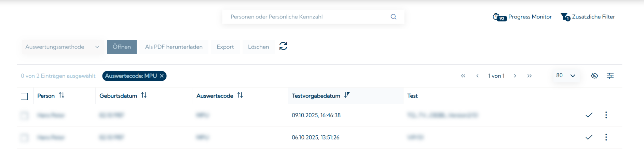Expand the Auswertungssmethode dropdown
This screenshot has height=158, width=644.
pos(62,47)
